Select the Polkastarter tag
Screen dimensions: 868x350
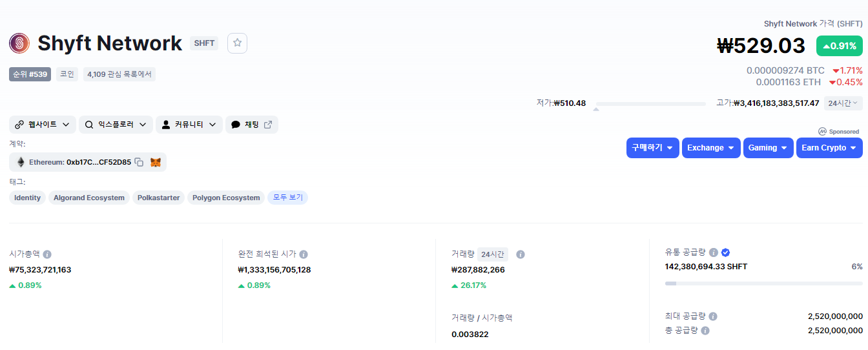click(159, 198)
